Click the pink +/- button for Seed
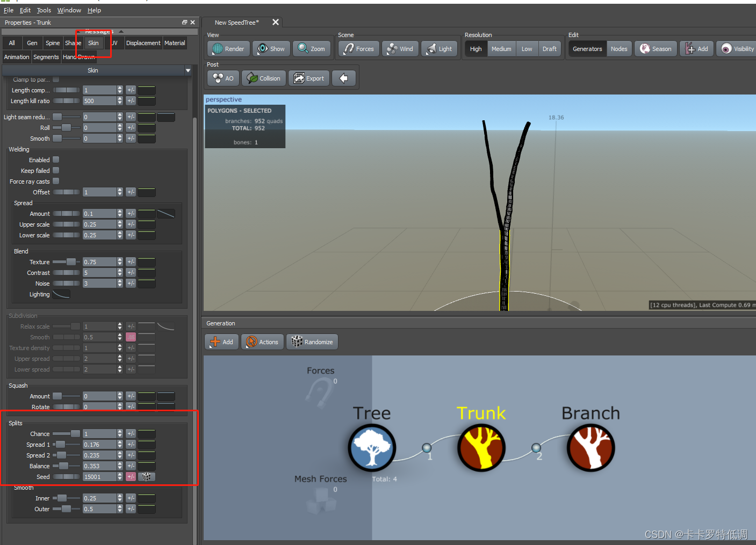The width and height of the screenshot is (756, 545). pos(131,477)
